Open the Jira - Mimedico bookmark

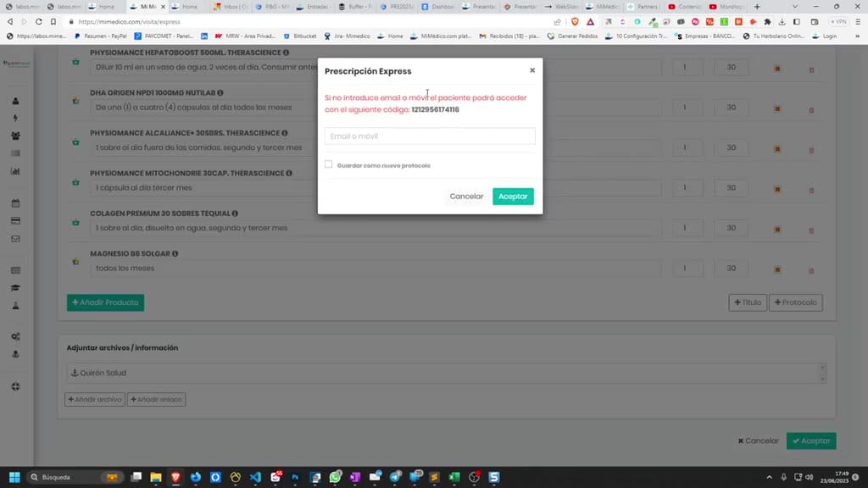coord(347,36)
